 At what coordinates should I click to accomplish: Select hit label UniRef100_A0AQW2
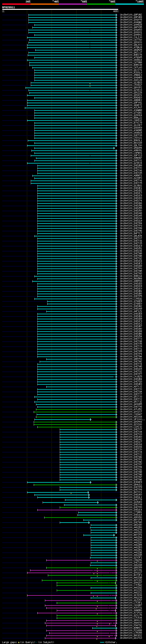pos(131,22)
